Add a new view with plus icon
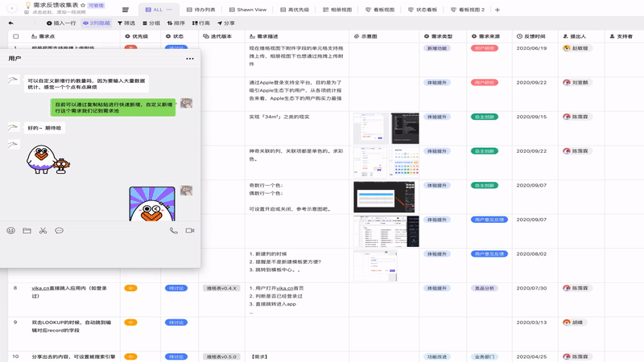 click(x=497, y=10)
